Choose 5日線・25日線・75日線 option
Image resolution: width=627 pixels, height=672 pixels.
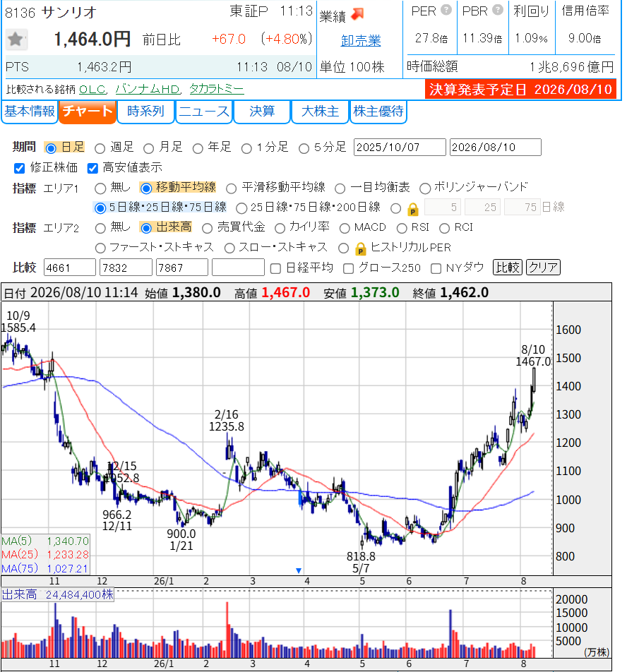tap(100, 208)
